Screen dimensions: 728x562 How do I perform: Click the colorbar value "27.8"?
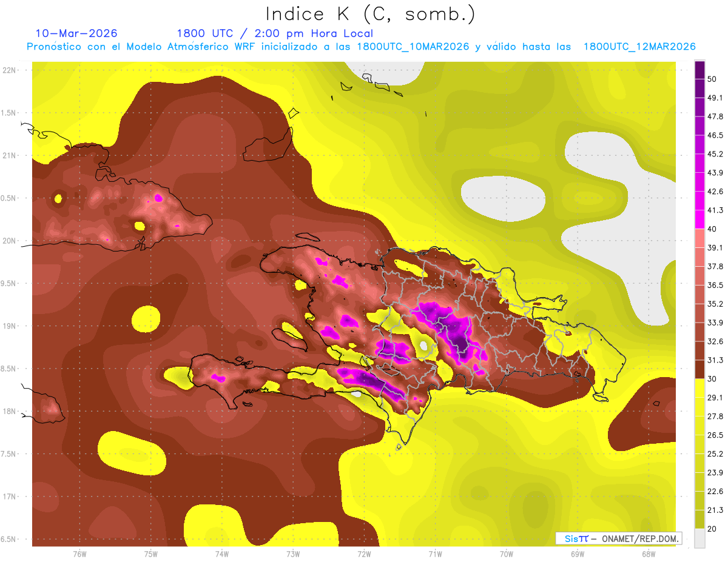click(x=715, y=416)
